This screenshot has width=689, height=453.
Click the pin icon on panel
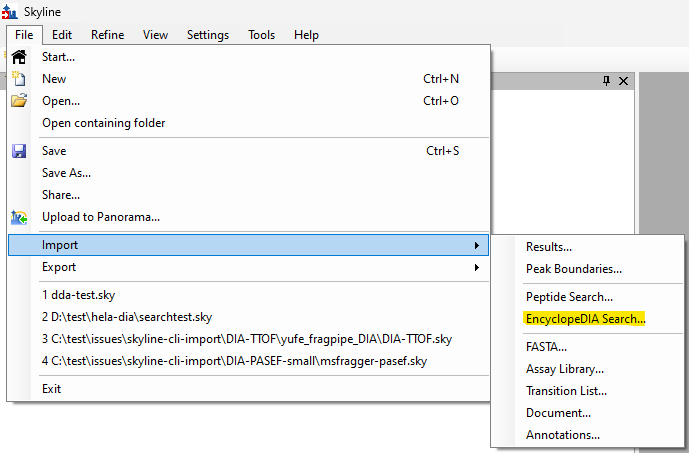606,81
